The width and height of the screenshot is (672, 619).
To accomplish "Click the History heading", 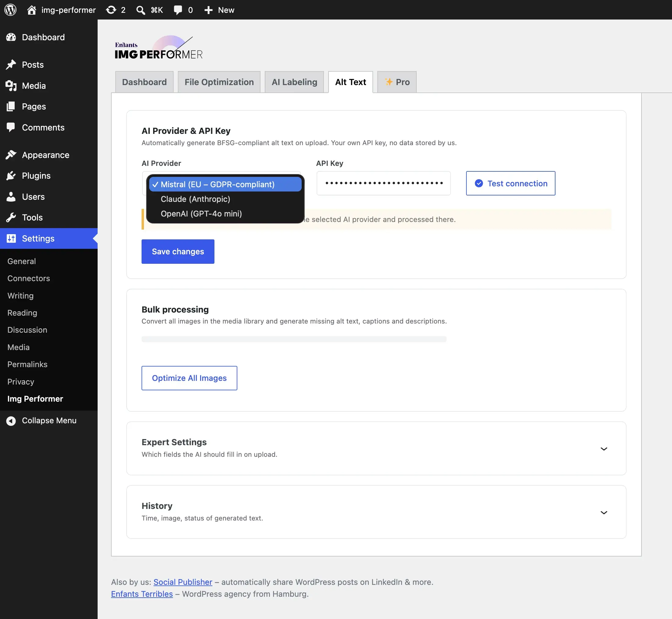I will coord(157,506).
